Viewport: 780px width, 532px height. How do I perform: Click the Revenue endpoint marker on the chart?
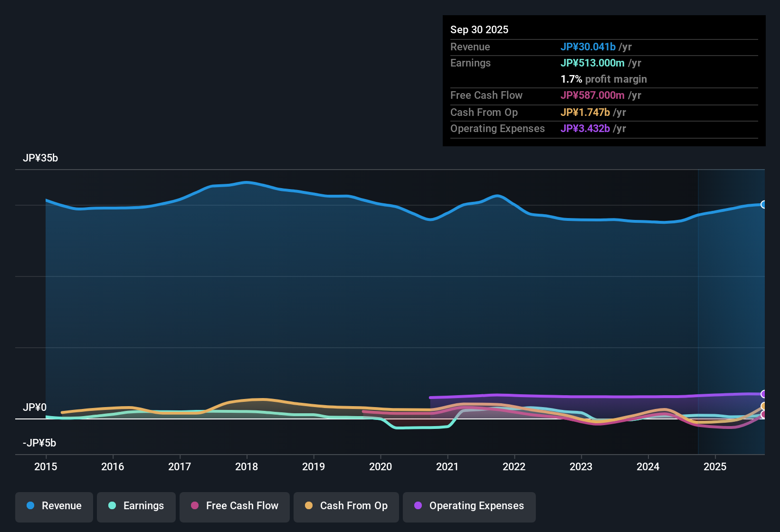tap(764, 205)
